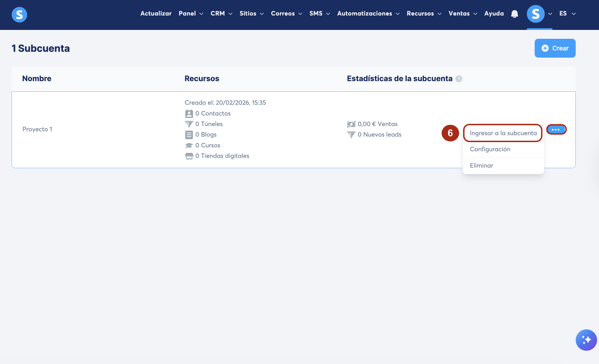599x364 pixels.
Task: Open the notifications bell
Action: [x=514, y=14]
